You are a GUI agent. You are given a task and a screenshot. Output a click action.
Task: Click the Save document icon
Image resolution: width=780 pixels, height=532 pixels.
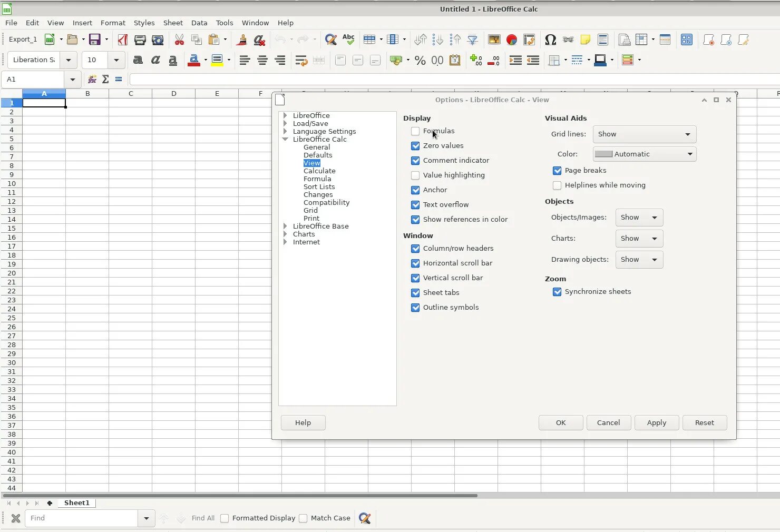pyautogui.click(x=95, y=40)
